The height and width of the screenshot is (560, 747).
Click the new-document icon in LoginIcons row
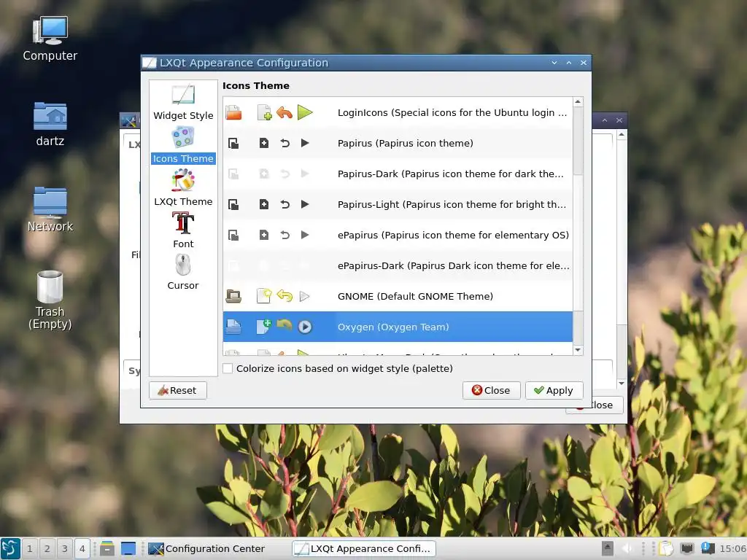(x=264, y=113)
